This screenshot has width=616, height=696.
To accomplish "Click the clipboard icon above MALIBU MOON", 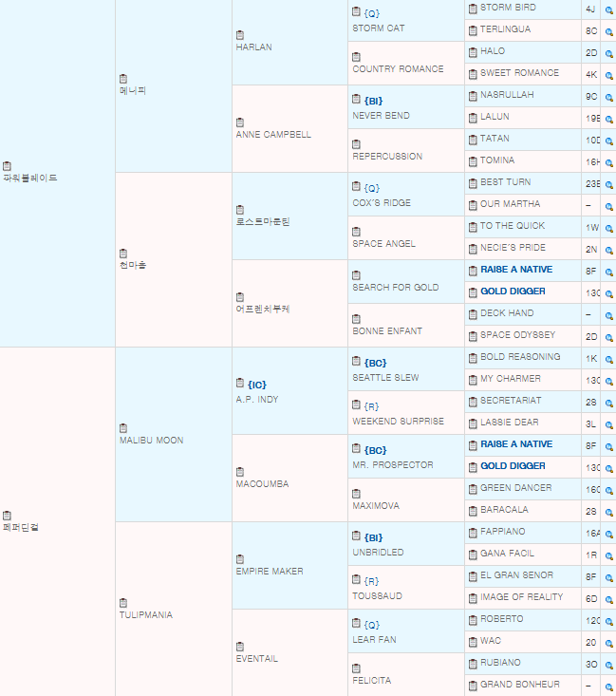I will pos(123,428).
